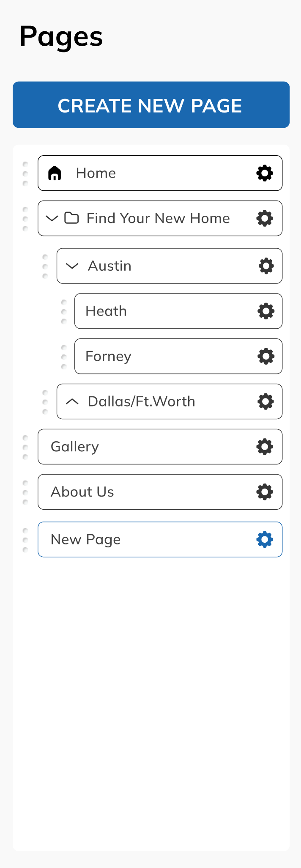Click the folder icon on Find Your New Home

click(x=71, y=218)
